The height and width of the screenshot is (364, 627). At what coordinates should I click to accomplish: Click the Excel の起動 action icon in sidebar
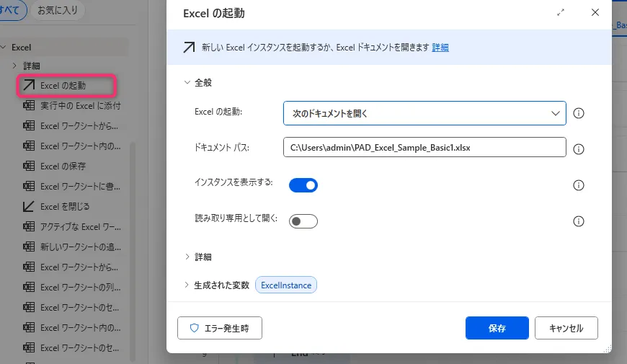pos(29,86)
